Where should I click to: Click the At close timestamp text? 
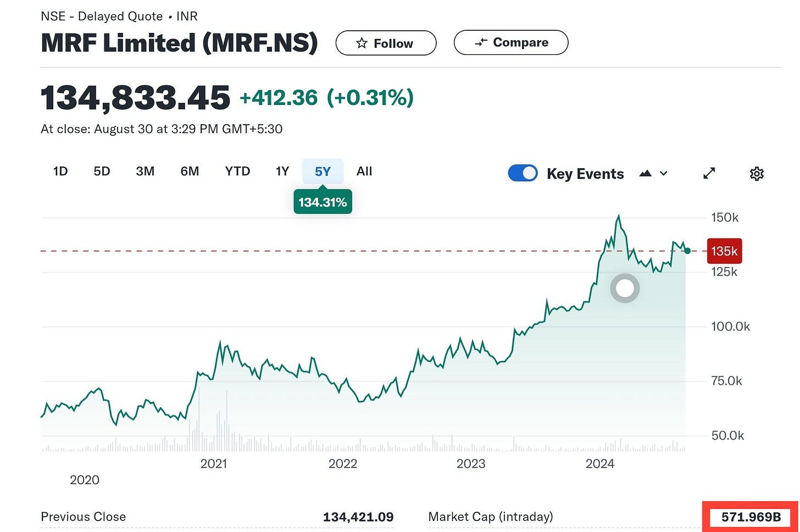pyautogui.click(x=162, y=129)
